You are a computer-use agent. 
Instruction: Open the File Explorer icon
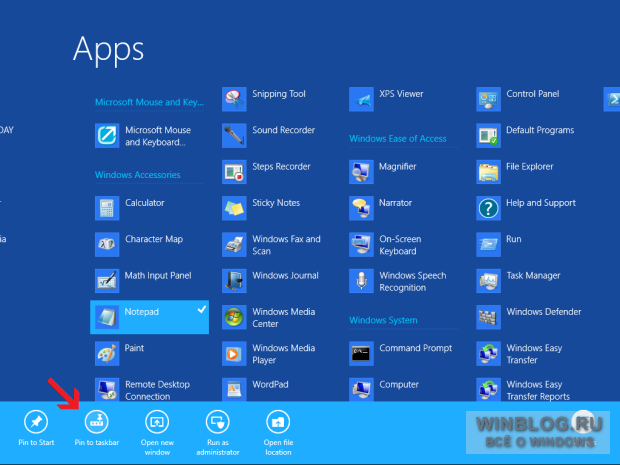(489, 172)
